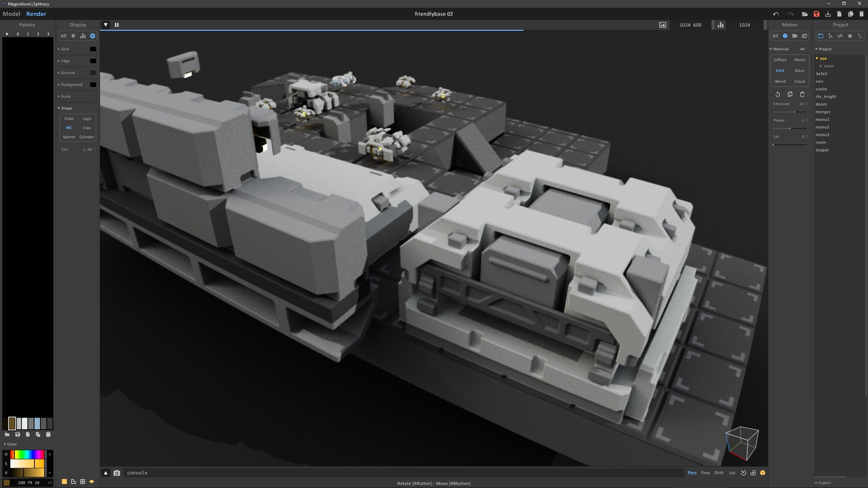
Task: Set material type to Glass
Action: [x=800, y=70]
